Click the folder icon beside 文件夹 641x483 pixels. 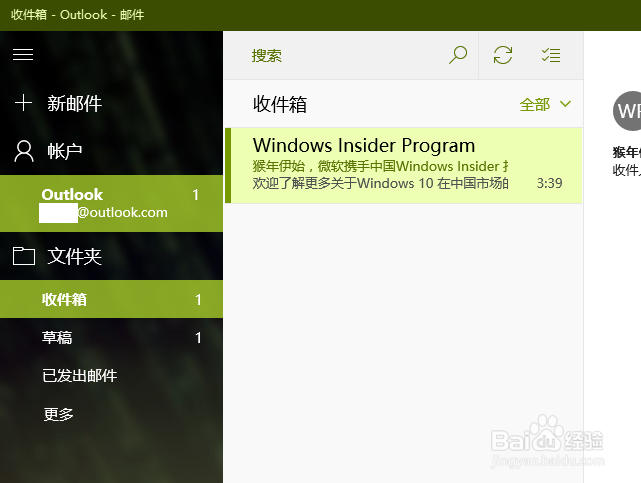24,256
